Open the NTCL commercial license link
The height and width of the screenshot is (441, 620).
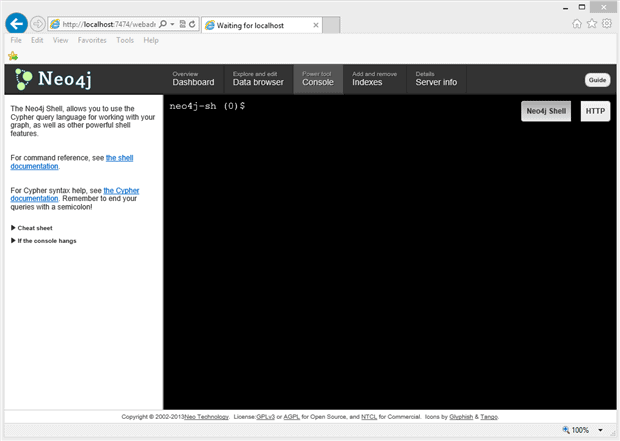pos(369,417)
